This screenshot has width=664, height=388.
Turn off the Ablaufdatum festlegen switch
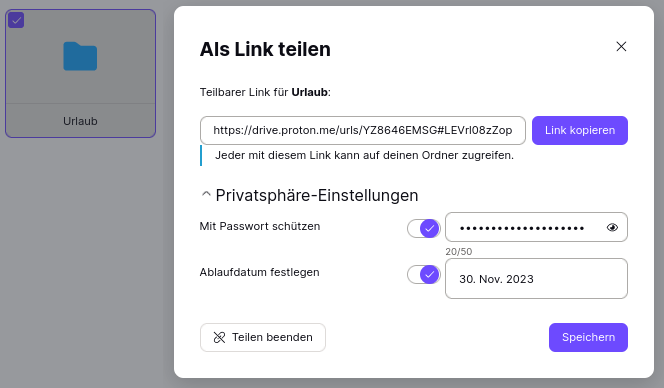[423, 274]
